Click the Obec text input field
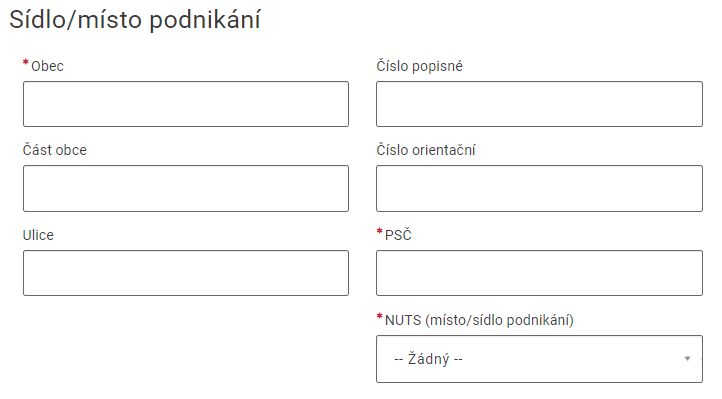Image resolution: width=722 pixels, height=399 pixels. (186, 104)
